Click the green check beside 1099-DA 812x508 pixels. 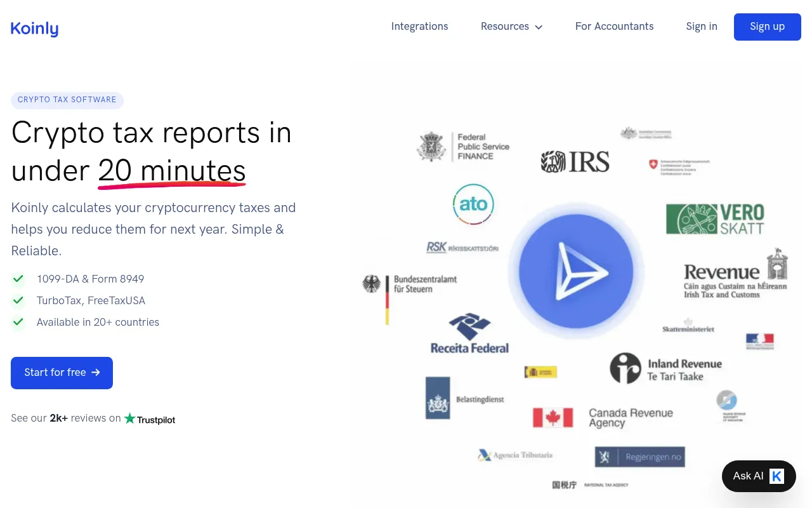(18, 279)
